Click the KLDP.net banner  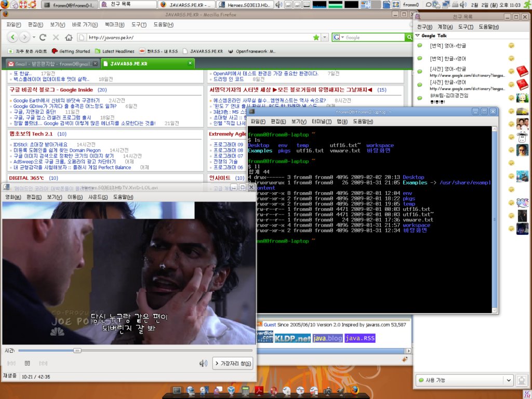(x=292, y=338)
